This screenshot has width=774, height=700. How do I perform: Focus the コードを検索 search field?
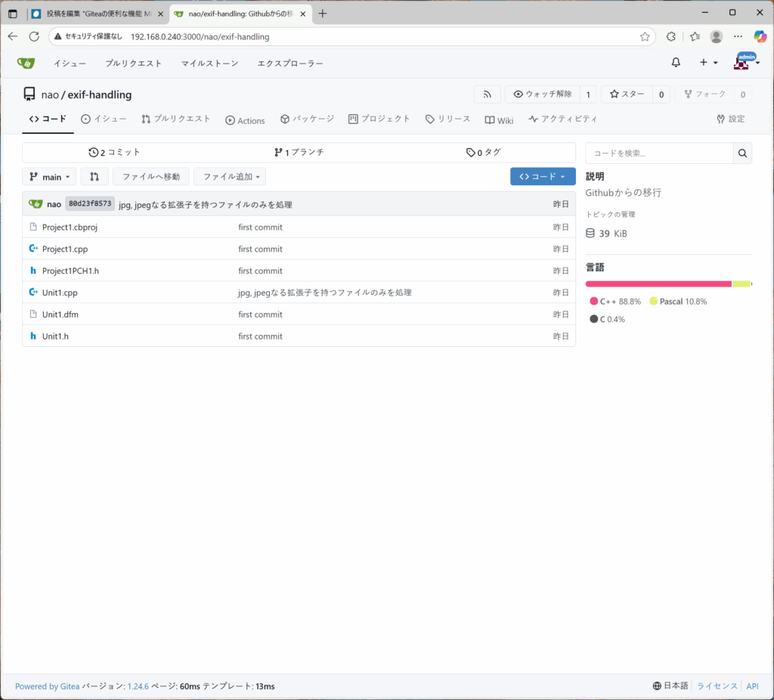click(x=659, y=153)
